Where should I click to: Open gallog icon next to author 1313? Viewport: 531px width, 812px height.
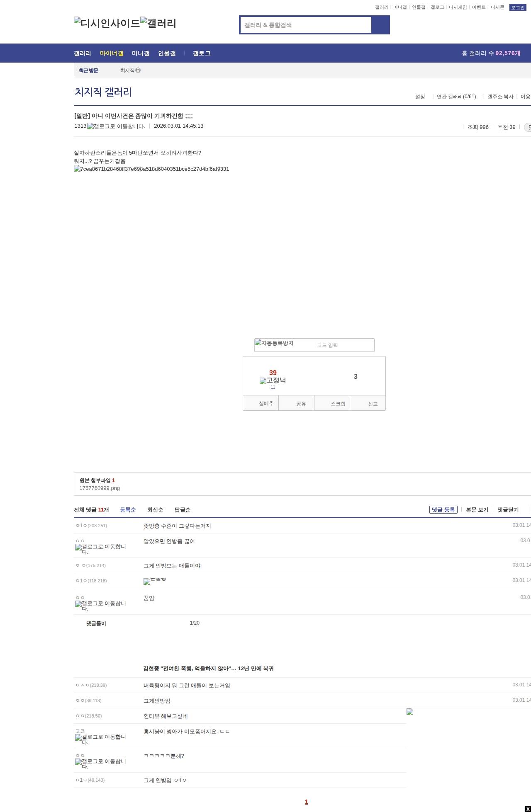pos(116,126)
